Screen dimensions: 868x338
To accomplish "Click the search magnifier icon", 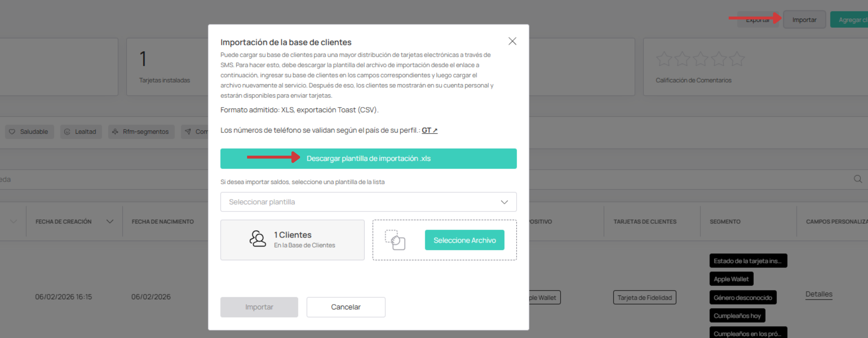I will click(858, 179).
